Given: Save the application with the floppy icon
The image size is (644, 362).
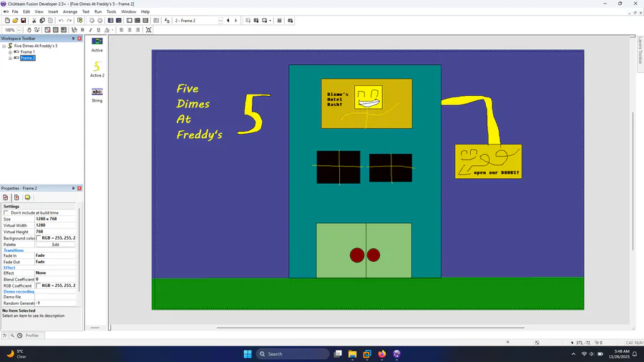Looking at the screenshot, I should pyautogui.click(x=24, y=21).
